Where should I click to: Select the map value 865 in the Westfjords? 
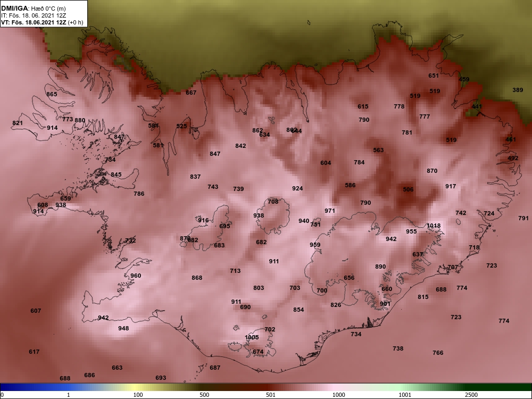[52, 94]
